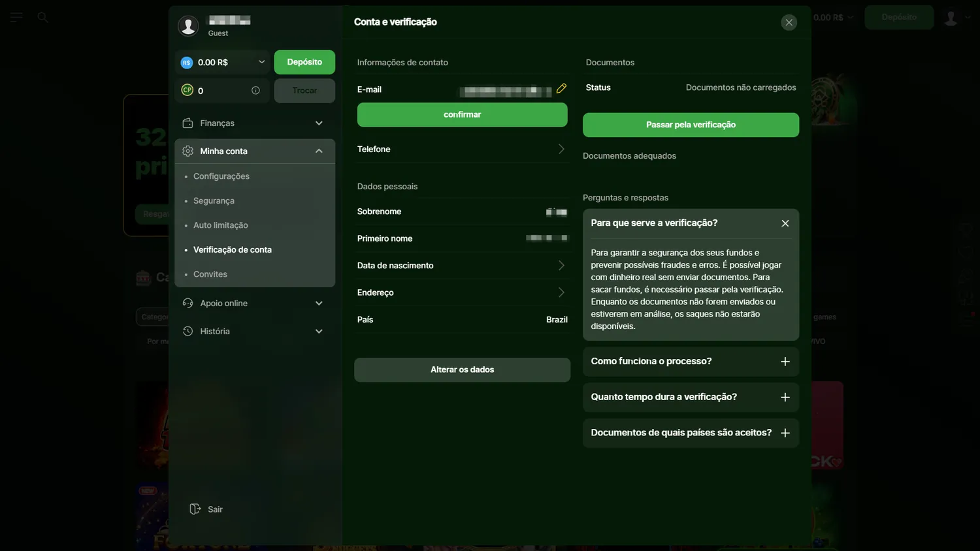Collapse the Minha conta section chevron
Image resolution: width=980 pixels, height=551 pixels.
point(319,151)
